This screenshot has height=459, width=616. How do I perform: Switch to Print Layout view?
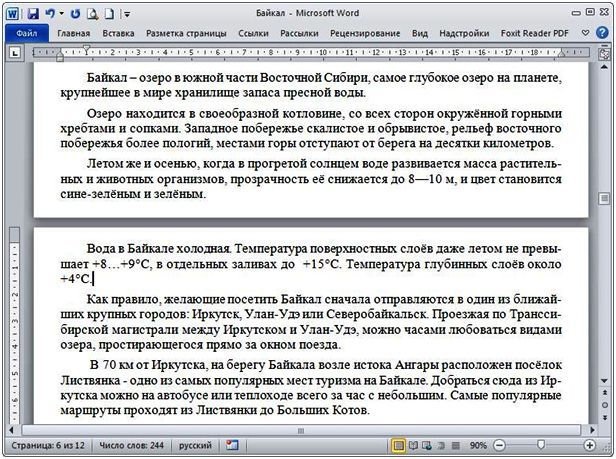pyautogui.click(x=398, y=444)
